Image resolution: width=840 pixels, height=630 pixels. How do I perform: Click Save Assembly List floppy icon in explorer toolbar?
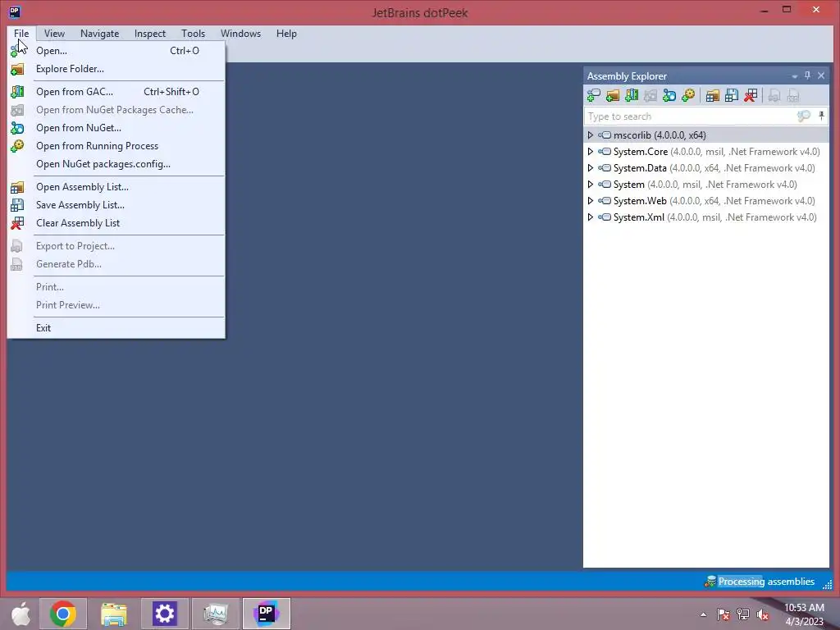tap(731, 95)
